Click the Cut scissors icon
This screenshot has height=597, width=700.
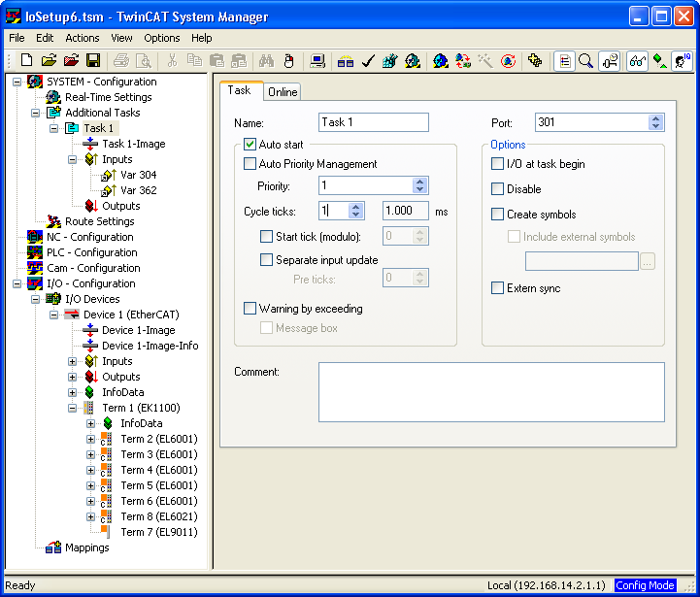(172, 60)
